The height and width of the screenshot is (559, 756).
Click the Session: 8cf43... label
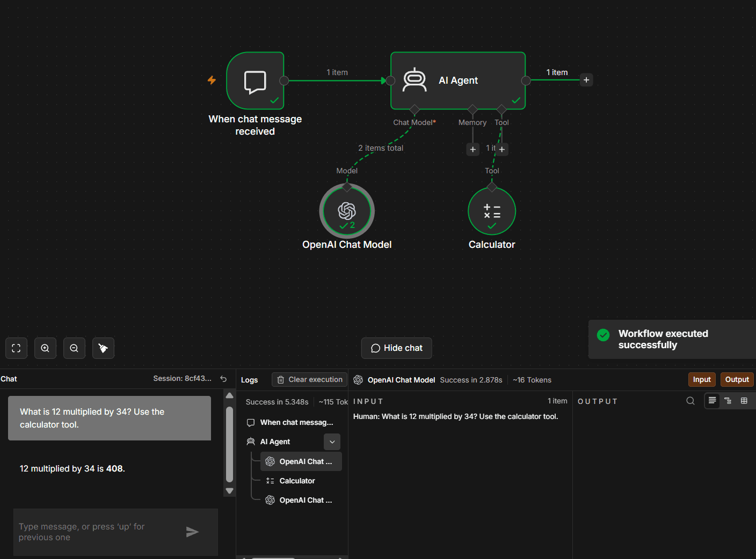tap(183, 378)
